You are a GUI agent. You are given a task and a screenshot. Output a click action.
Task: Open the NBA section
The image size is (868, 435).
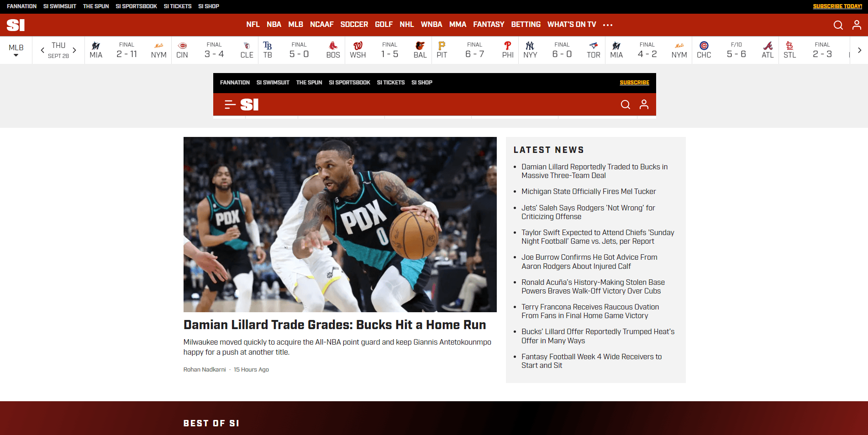point(274,25)
